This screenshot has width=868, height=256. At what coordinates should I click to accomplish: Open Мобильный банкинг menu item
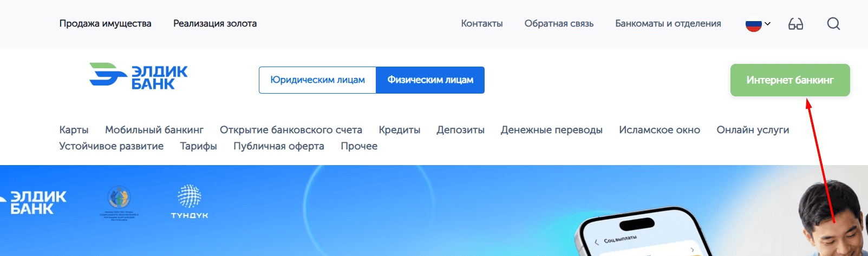point(154,130)
